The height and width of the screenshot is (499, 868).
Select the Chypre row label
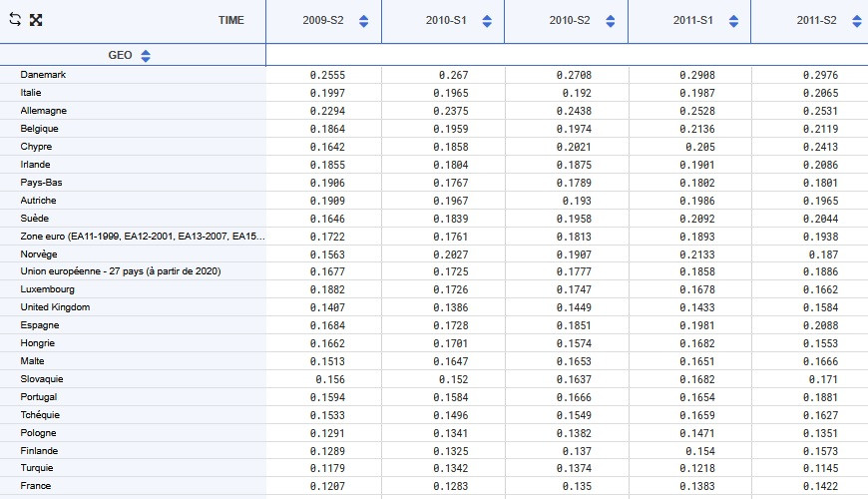(x=36, y=147)
